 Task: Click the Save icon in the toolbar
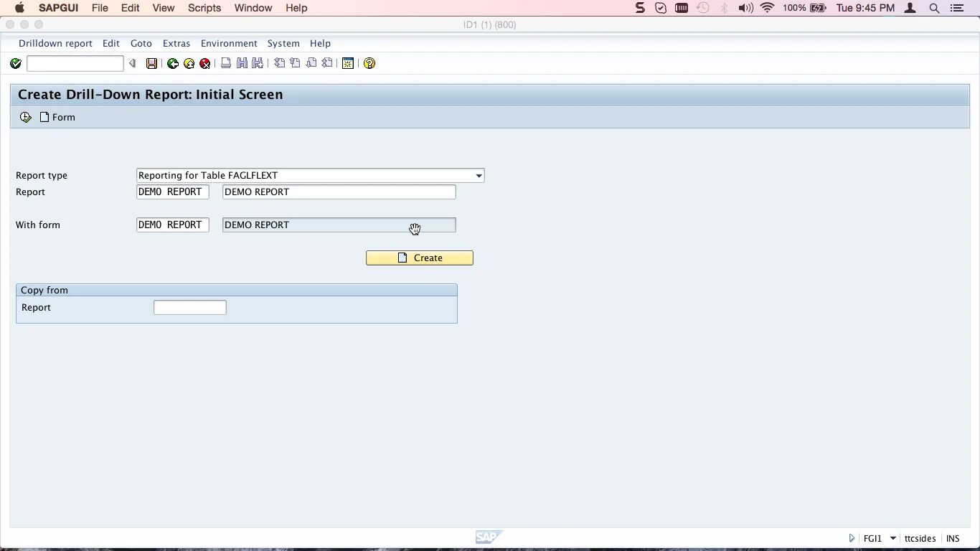[151, 63]
